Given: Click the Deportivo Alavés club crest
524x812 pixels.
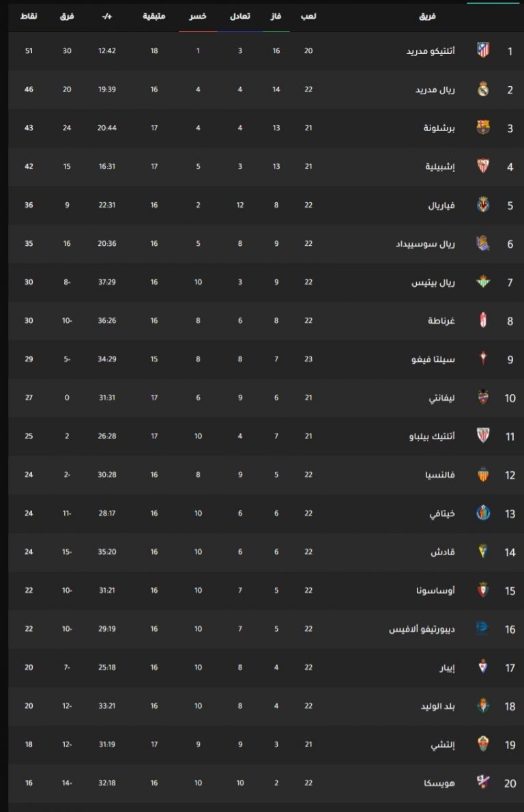Looking at the screenshot, I should tap(482, 628).
